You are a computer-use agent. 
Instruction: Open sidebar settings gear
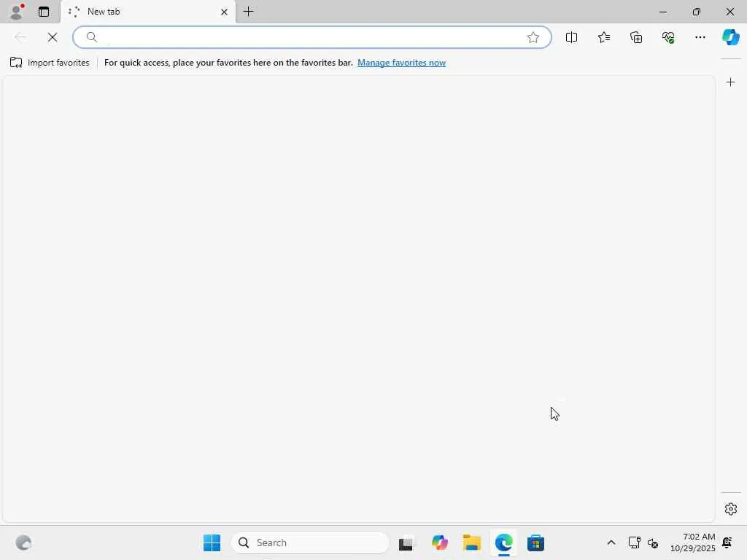point(731,509)
